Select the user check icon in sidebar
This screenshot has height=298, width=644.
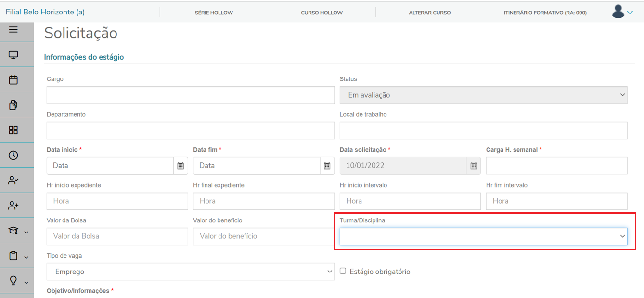[x=13, y=181]
